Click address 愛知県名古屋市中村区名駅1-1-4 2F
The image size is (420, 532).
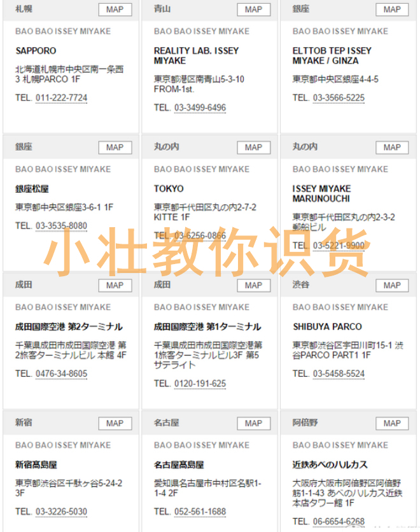[x=207, y=488]
